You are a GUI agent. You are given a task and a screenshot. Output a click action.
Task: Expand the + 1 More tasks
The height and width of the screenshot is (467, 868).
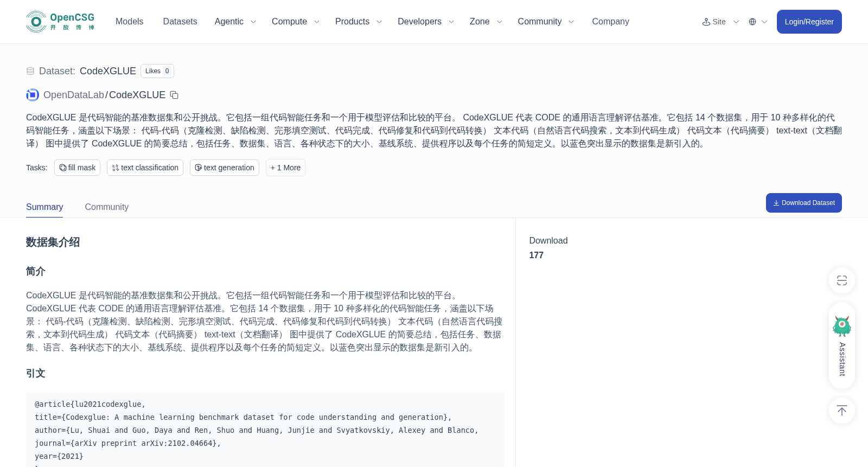285,168
